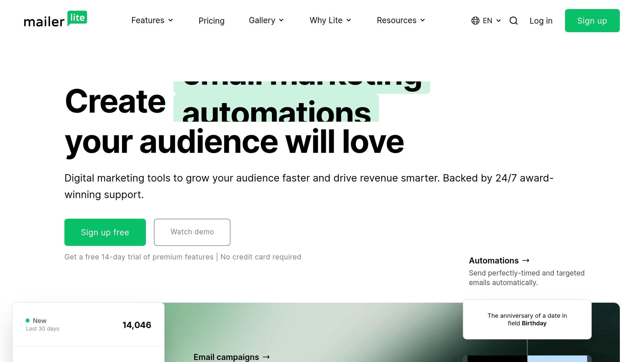Open the Automations feature heading
The width and height of the screenshot is (644, 362).
(x=494, y=261)
